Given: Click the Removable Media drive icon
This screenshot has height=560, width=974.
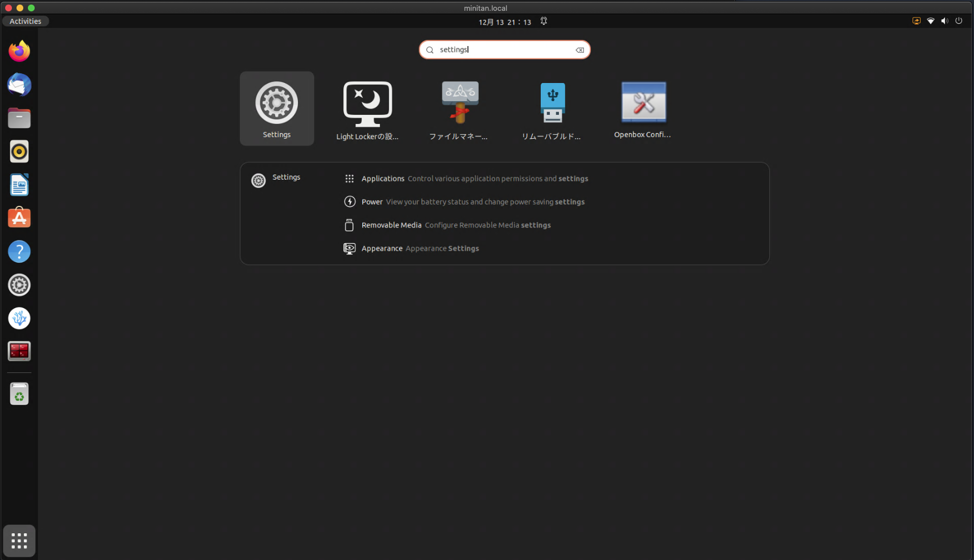Looking at the screenshot, I should (350, 225).
